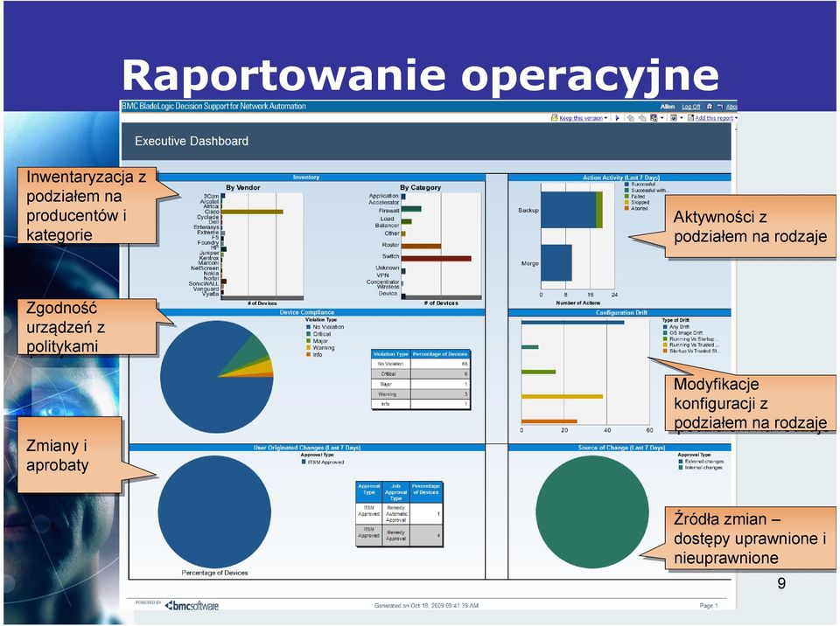This screenshot has width=840, height=626.
Task: Click the Violation Type table column header
Action: tap(390, 354)
